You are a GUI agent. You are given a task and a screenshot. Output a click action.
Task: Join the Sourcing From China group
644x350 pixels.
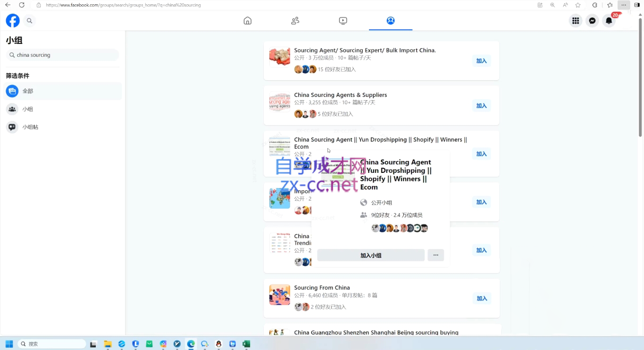click(482, 299)
